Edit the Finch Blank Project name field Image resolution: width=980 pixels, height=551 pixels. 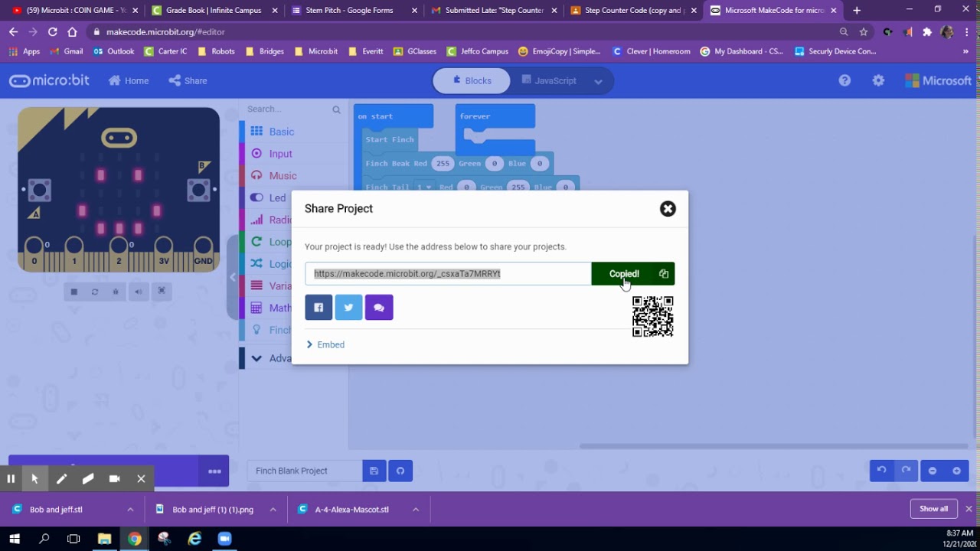click(x=304, y=471)
